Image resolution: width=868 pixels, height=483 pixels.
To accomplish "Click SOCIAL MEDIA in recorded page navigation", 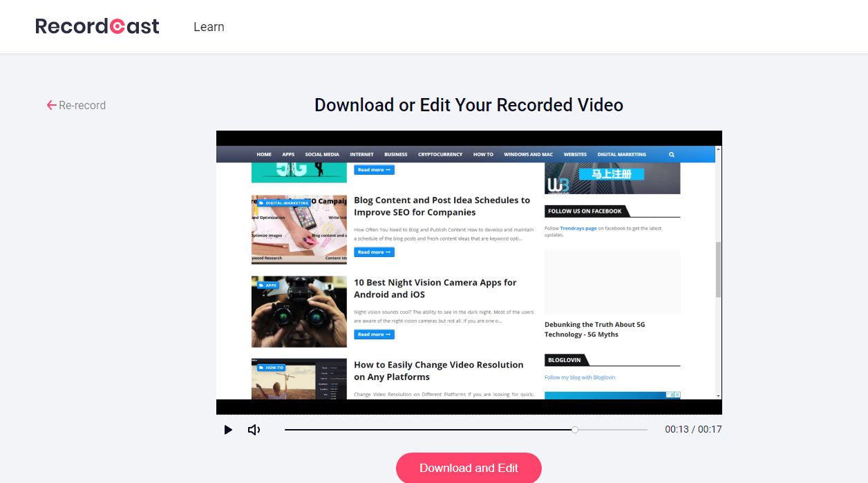I will pos(322,155).
